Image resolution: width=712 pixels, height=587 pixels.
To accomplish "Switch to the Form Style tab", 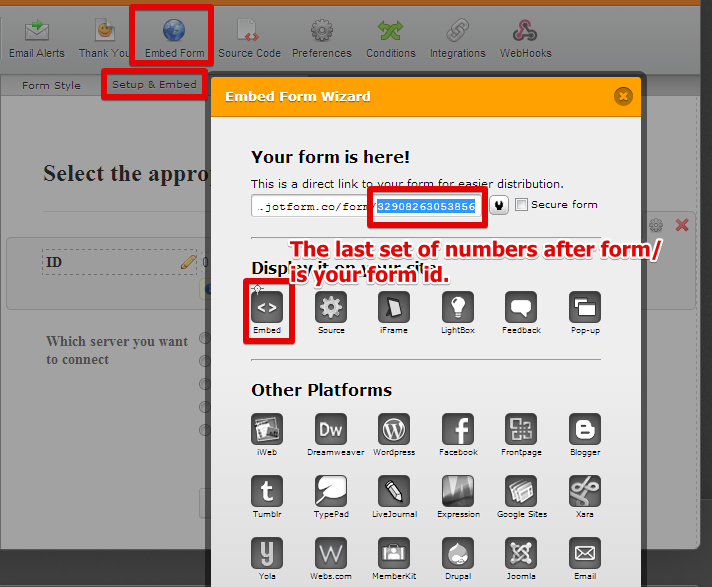I will pos(51,85).
